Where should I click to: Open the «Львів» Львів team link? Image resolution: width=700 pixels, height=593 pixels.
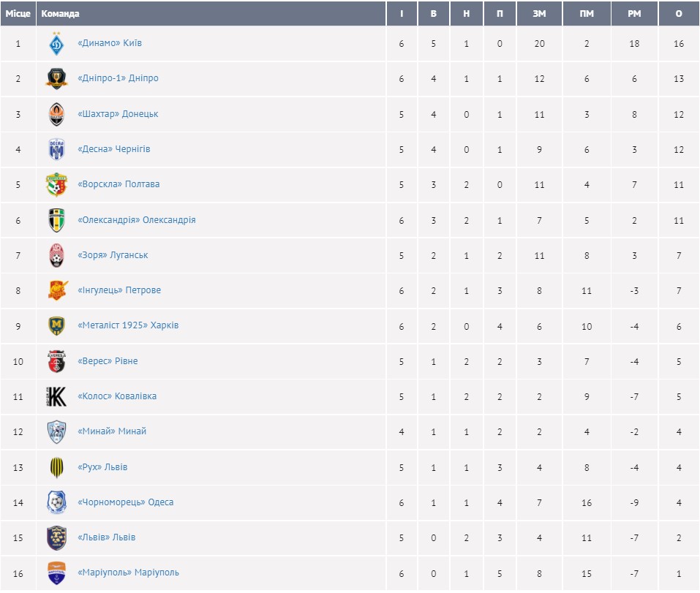point(106,537)
